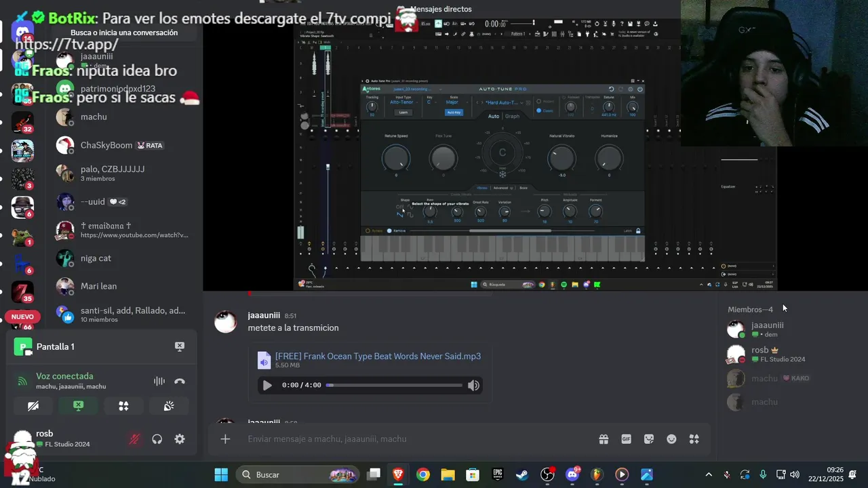
Task: Open Brave browser from taskbar
Action: (x=398, y=474)
